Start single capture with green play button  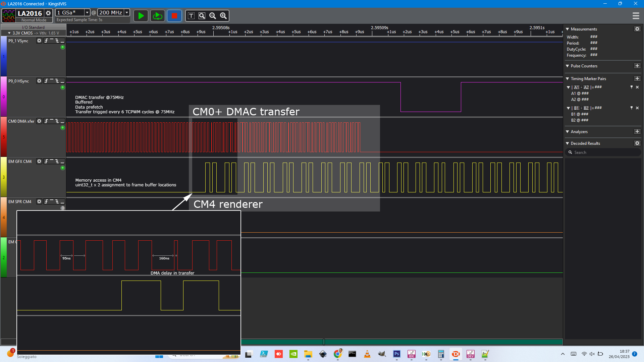pos(141,16)
